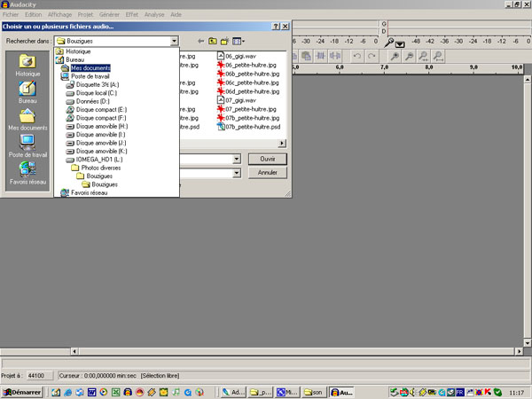Click the Audacity horizontal scrollbar left arrow
Image resolution: width=532 pixels, height=399 pixels.
click(x=74, y=351)
